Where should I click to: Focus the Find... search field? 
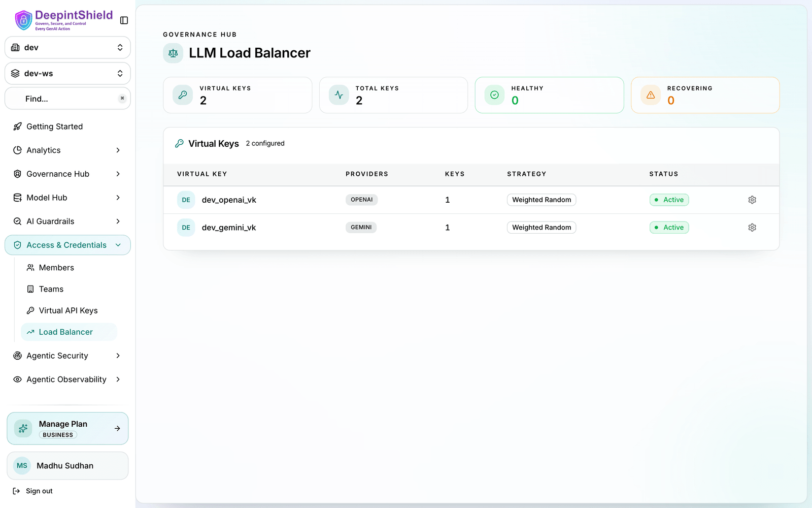67,99
